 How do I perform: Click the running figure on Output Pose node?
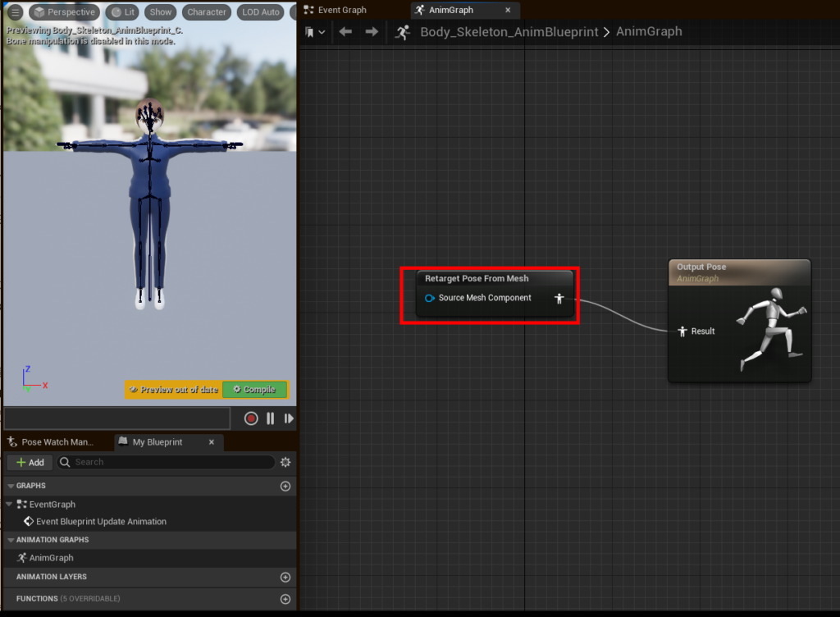pos(770,329)
